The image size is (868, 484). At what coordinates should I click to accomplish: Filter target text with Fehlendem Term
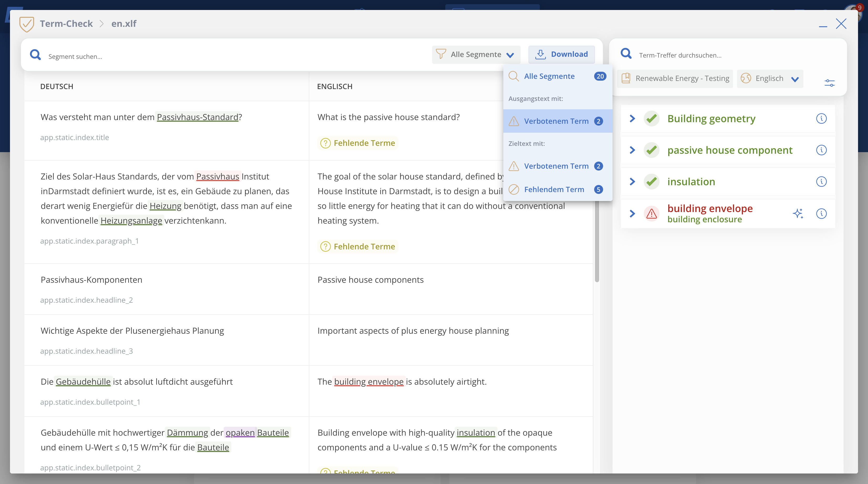tap(558, 189)
